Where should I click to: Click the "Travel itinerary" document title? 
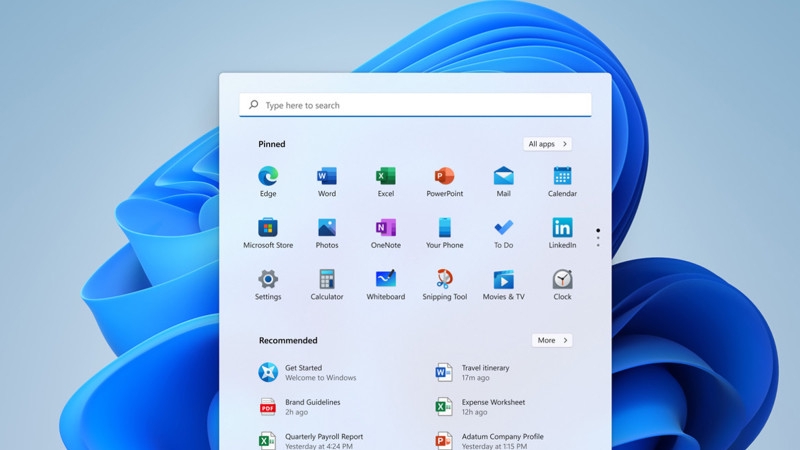coord(485,368)
